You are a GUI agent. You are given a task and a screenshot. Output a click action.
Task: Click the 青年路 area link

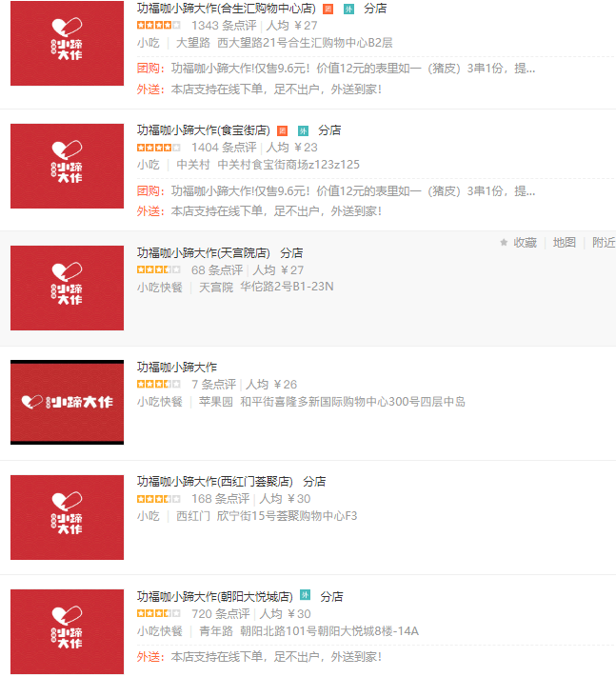(216, 631)
